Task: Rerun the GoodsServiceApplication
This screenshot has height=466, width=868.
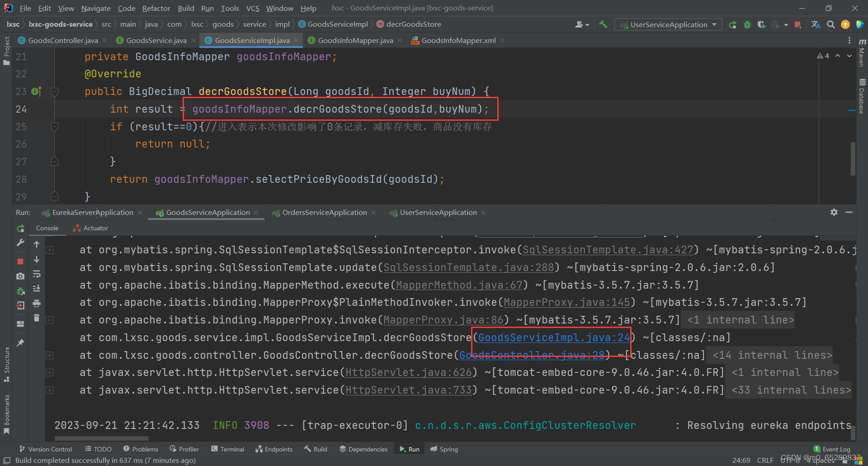Action: [20, 228]
